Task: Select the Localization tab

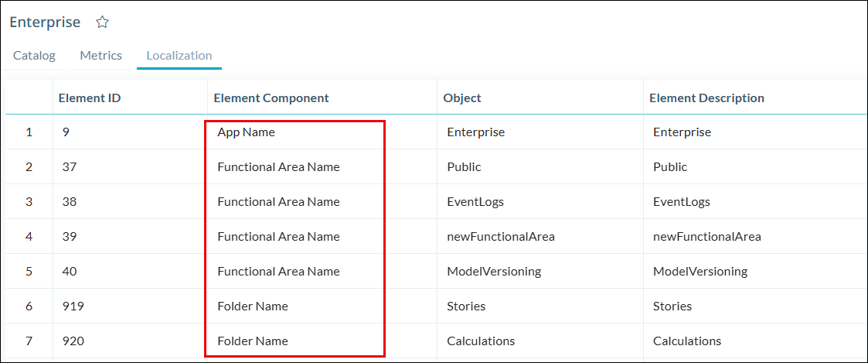Action: pyautogui.click(x=179, y=56)
